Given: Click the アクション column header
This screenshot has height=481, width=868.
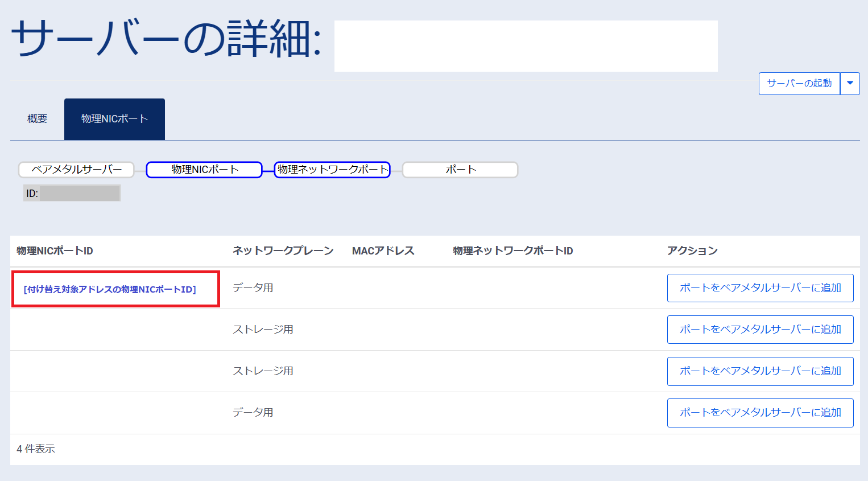Looking at the screenshot, I should click(x=692, y=251).
